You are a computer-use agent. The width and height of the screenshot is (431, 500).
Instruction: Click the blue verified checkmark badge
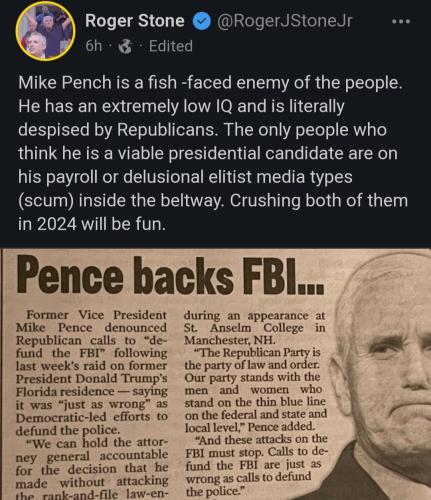[201, 21]
